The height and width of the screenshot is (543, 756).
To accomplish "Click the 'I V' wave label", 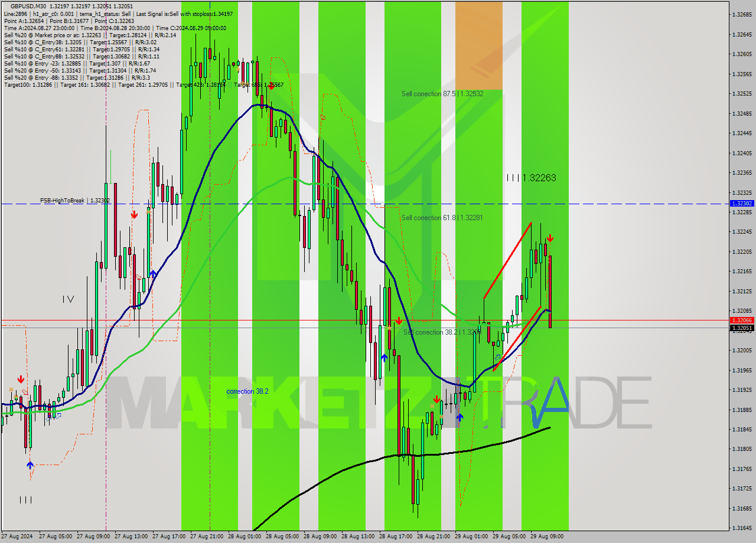I will click(x=68, y=299).
